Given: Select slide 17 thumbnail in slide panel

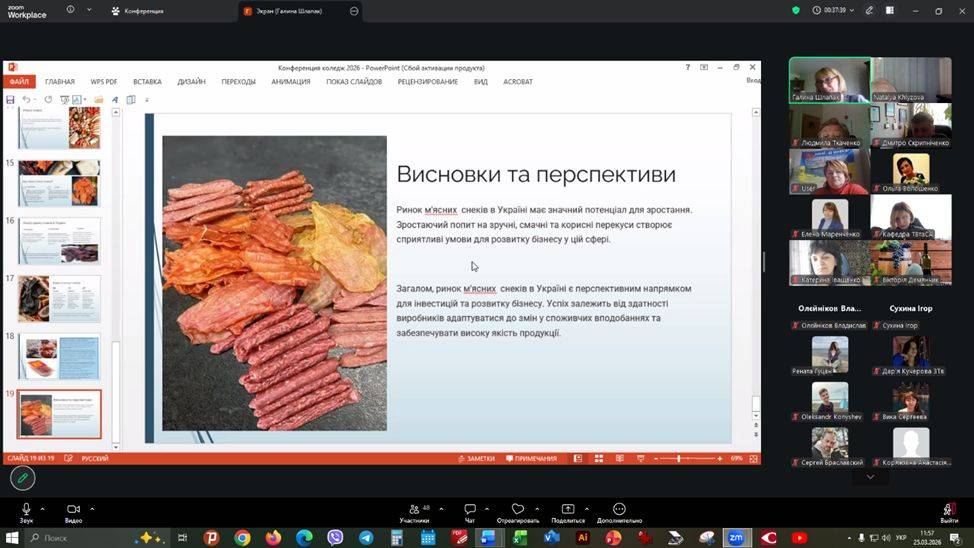Looking at the screenshot, I should click(59, 298).
